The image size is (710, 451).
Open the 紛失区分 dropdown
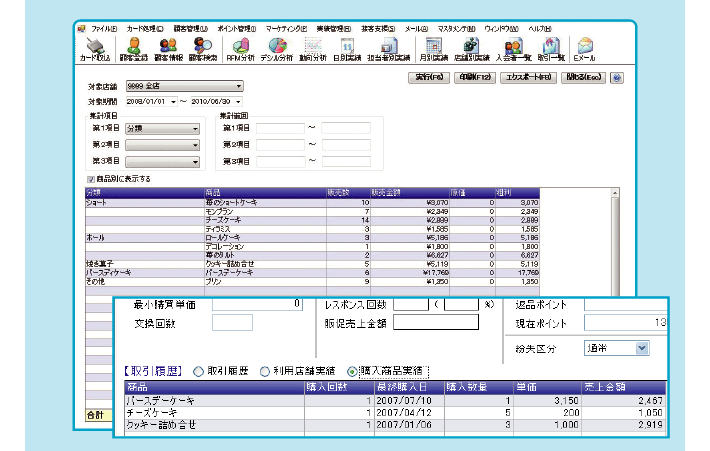tap(617, 348)
